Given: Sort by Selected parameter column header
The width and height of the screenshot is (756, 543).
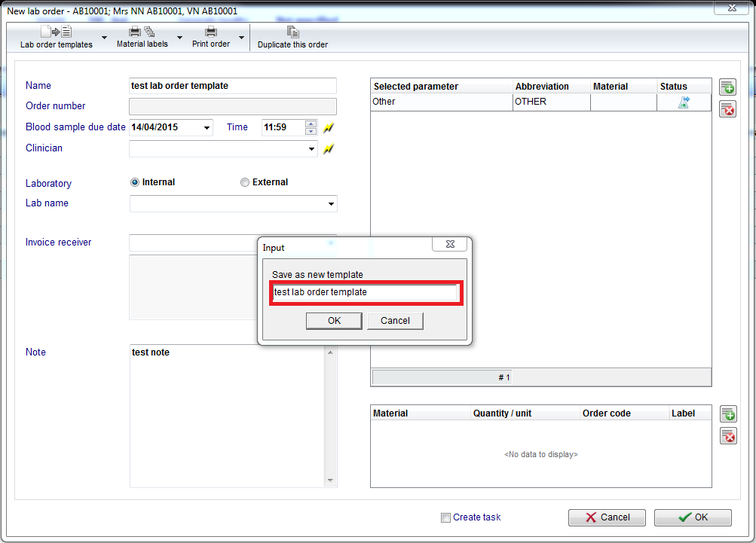Looking at the screenshot, I should [441, 87].
